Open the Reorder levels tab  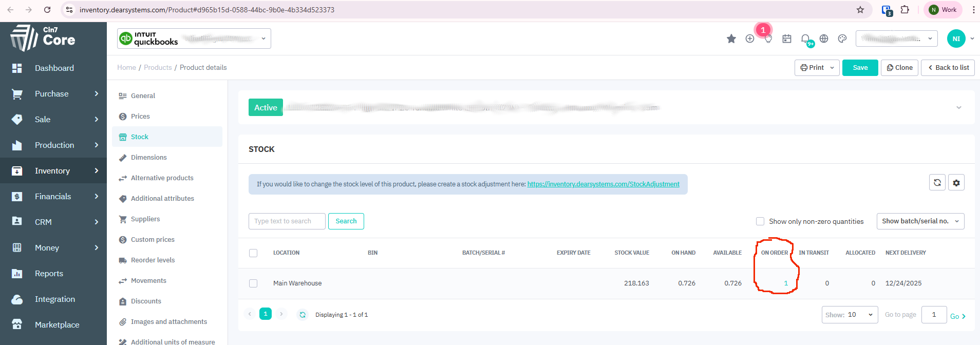pos(153,260)
